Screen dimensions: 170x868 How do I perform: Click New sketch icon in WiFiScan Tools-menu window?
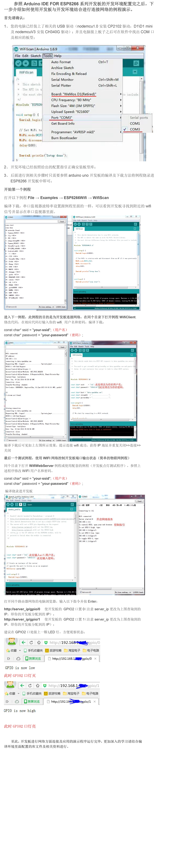(34, 63)
